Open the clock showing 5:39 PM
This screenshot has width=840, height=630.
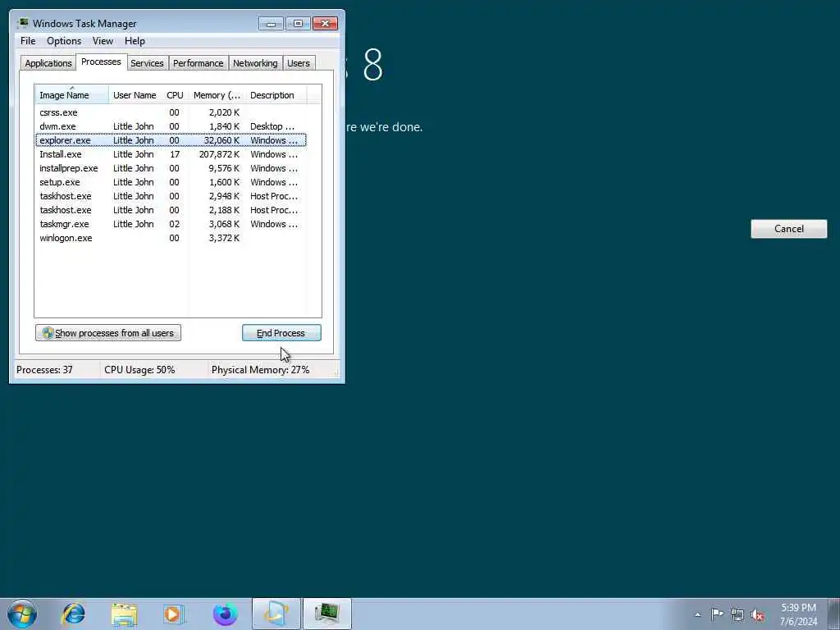point(798,614)
